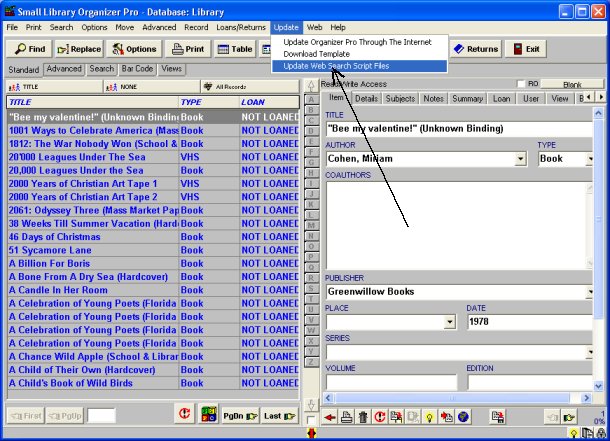Click the Print toolbar button

[x=188, y=49]
